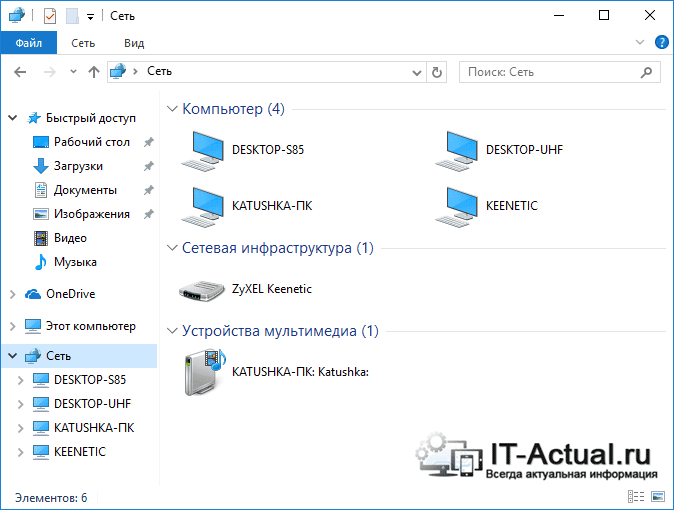Open Explorer help question mark icon
The height and width of the screenshot is (510, 674).
(x=662, y=42)
